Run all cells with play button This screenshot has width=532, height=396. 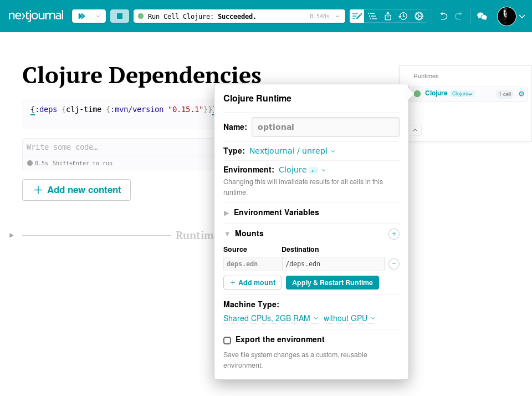tap(81, 16)
